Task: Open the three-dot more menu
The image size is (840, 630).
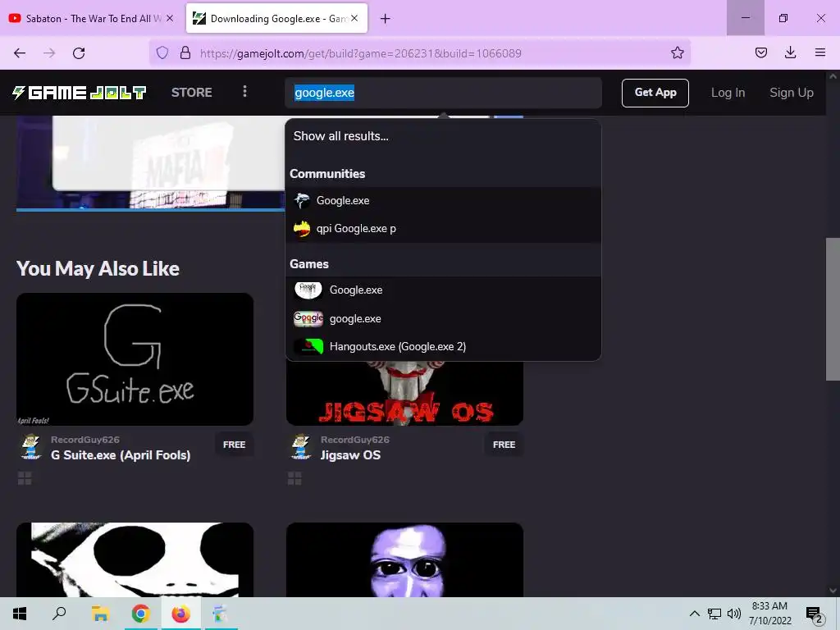Action: coord(244,92)
